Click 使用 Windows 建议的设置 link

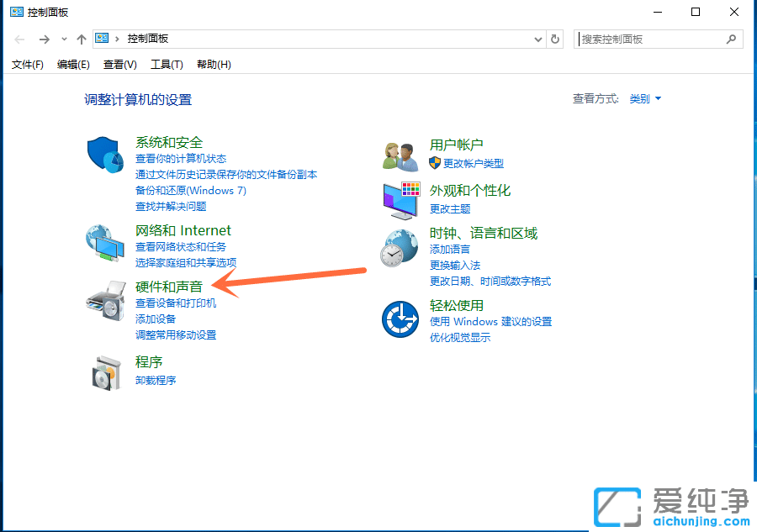pos(491,322)
